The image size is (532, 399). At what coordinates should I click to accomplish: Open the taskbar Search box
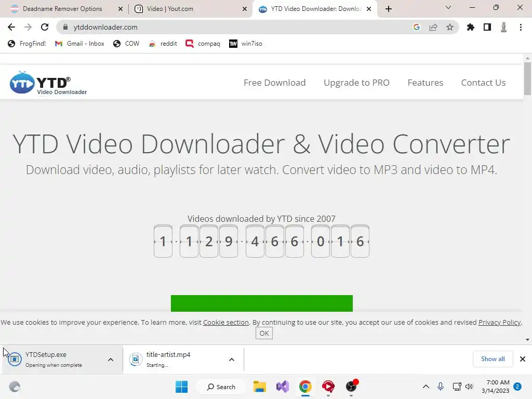coord(221,387)
